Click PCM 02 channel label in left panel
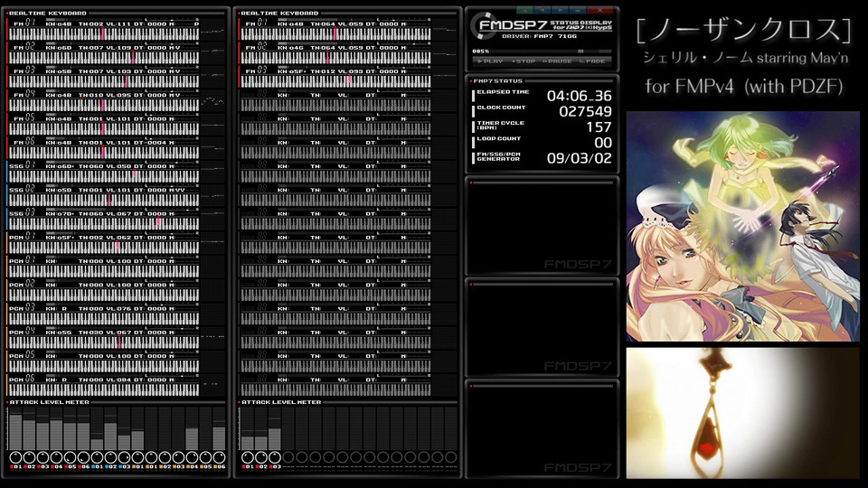 (22, 285)
